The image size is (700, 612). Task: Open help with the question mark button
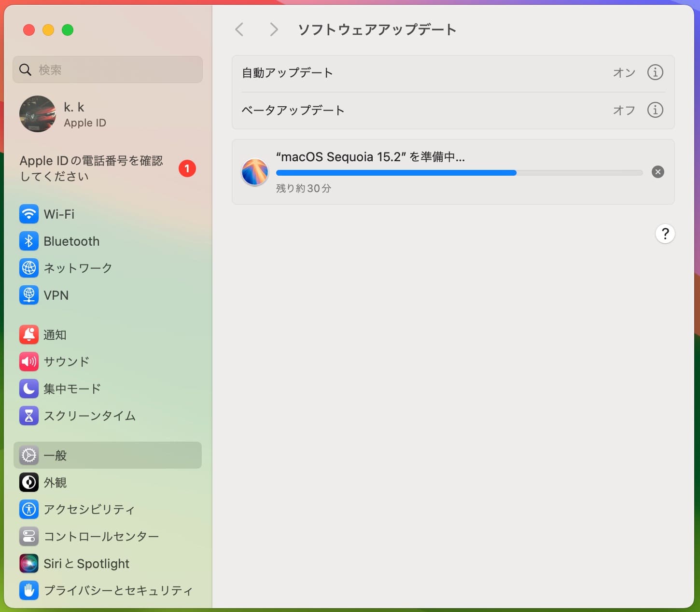pos(665,234)
